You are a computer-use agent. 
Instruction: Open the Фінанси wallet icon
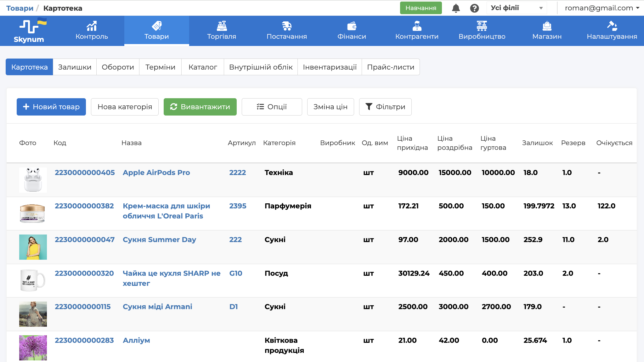point(352,26)
